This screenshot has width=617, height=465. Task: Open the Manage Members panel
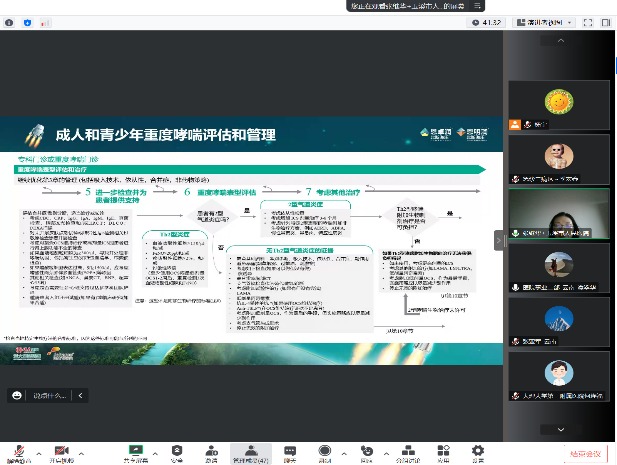[x=251, y=451]
